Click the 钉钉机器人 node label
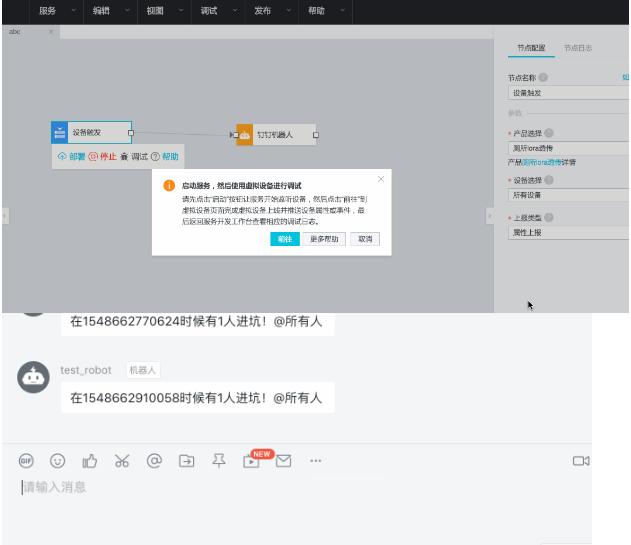This screenshot has width=631, height=545. (275, 135)
